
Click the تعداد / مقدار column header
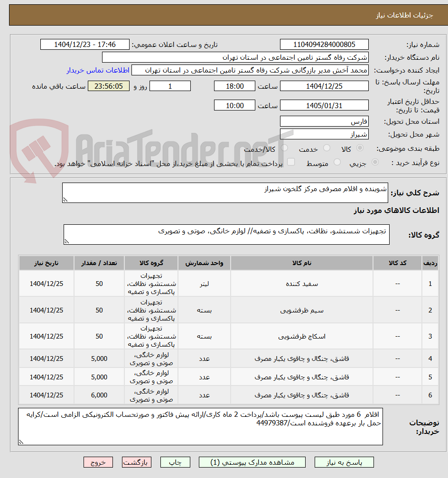coord(99,263)
